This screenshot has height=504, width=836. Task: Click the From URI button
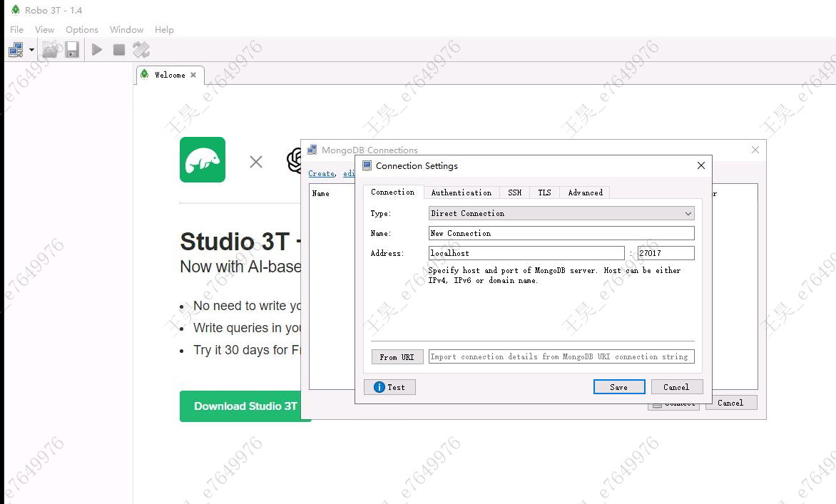(x=397, y=357)
